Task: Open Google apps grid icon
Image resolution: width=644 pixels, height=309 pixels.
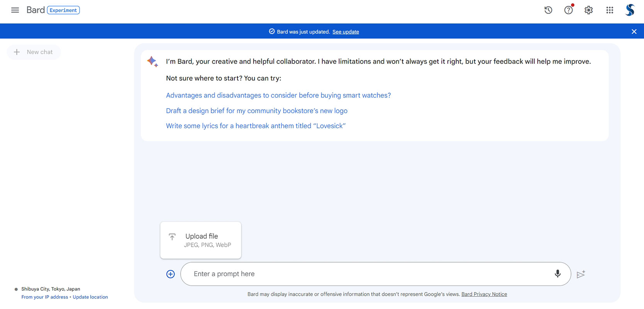Action: pos(610,10)
